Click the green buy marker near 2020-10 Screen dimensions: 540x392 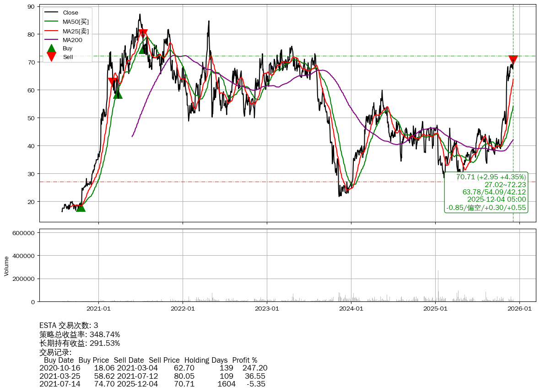(80, 207)
